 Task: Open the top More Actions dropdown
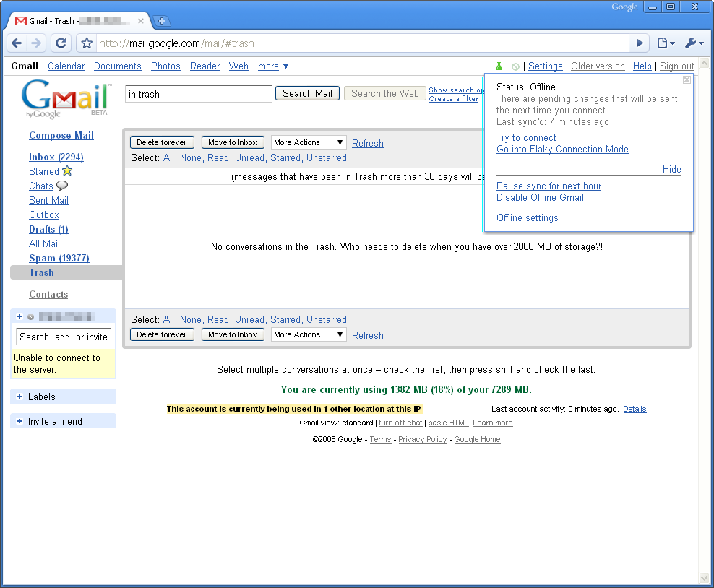pos(309,142)
